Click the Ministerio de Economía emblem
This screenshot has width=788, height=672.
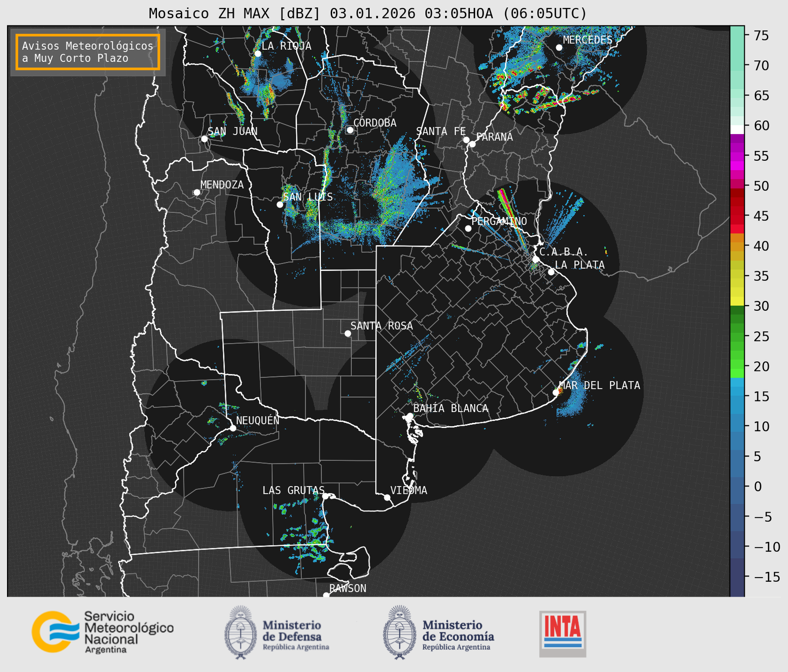point(400,633)
